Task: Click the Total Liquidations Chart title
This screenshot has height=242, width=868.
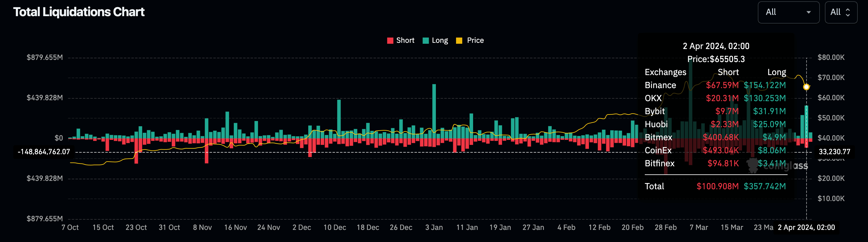Action: pos(79,12)
